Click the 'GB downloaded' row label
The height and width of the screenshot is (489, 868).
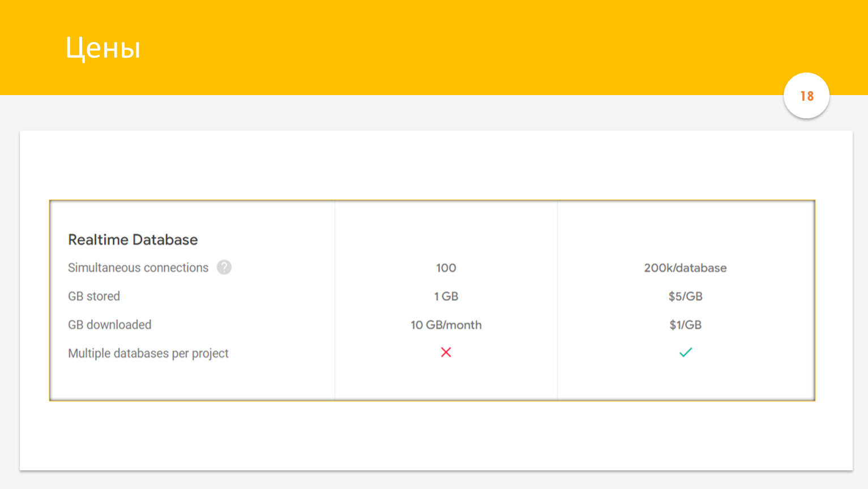click(x=110, y=325)
